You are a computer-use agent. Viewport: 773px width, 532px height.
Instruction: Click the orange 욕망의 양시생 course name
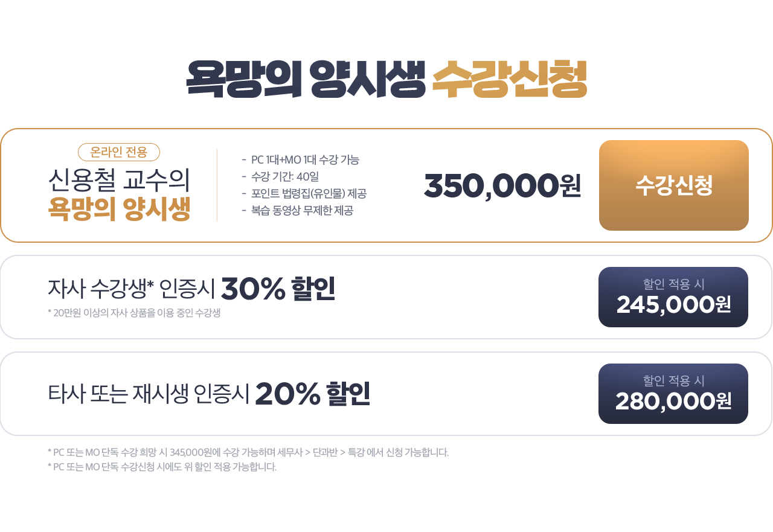(x=119, y=209)
